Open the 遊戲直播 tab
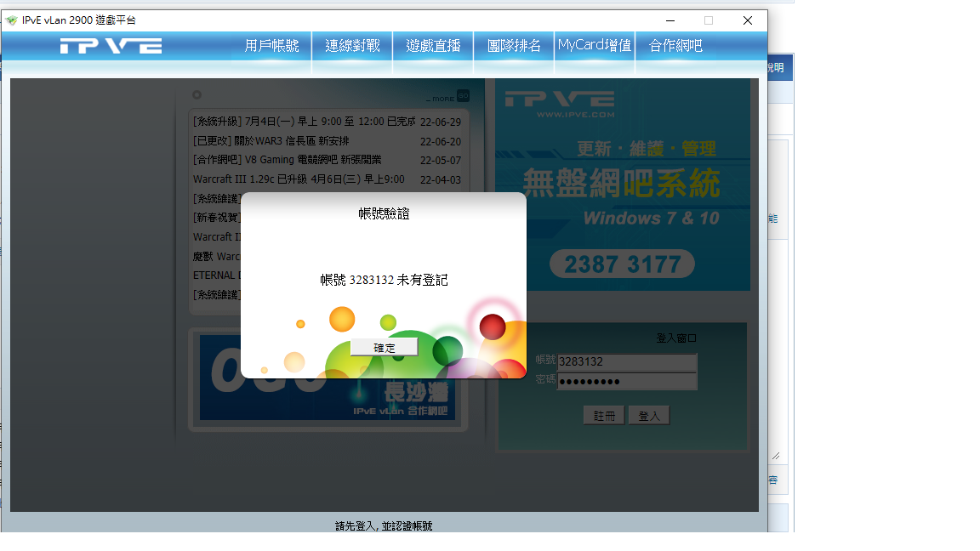The height and width of the screenshot is (551, 980). point(433,46)
